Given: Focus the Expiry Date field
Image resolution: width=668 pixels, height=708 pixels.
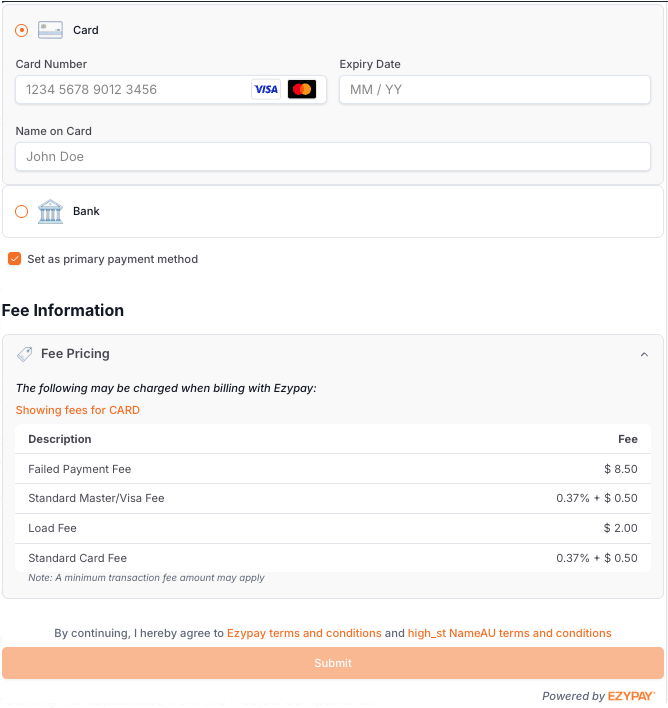Looking at the screenshot, I should [495, 89].
